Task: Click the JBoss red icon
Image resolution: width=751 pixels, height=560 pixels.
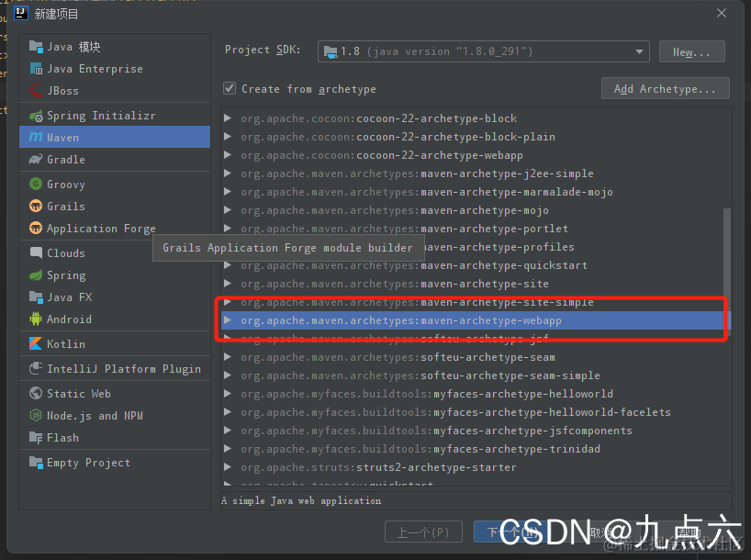Action: [36, 91]
